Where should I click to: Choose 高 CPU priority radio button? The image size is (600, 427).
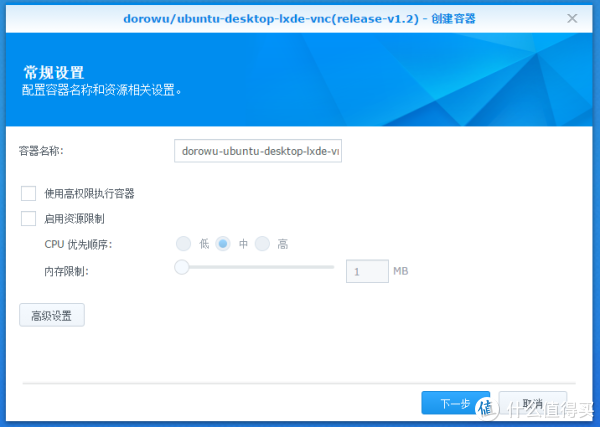pyautogui.click(x=262, y=244)
